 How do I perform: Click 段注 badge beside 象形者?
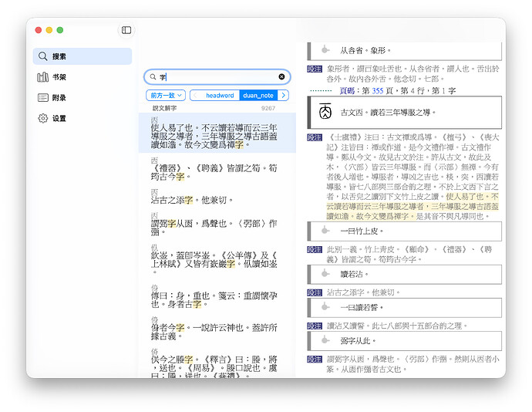[314, 69]
